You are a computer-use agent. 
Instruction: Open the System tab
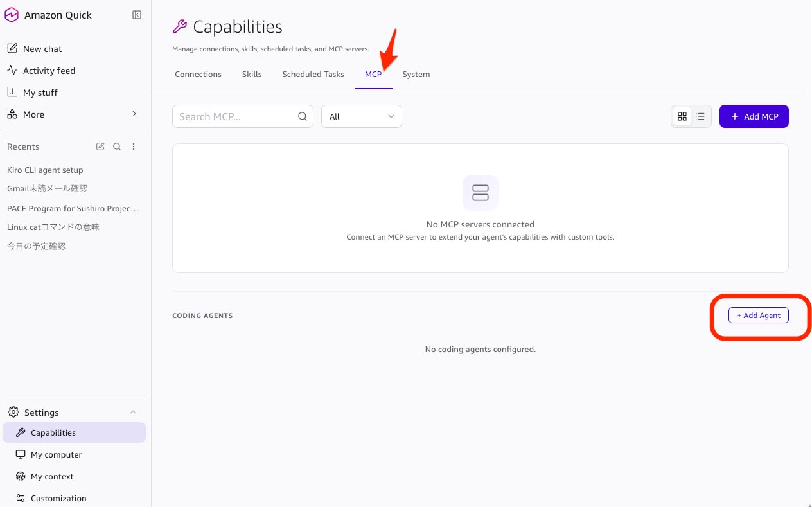click(x=416, y=74)
